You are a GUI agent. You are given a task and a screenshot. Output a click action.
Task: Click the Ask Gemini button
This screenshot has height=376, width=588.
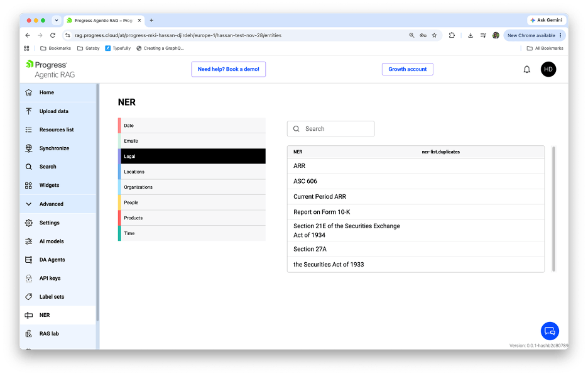(x=547, y=20)
